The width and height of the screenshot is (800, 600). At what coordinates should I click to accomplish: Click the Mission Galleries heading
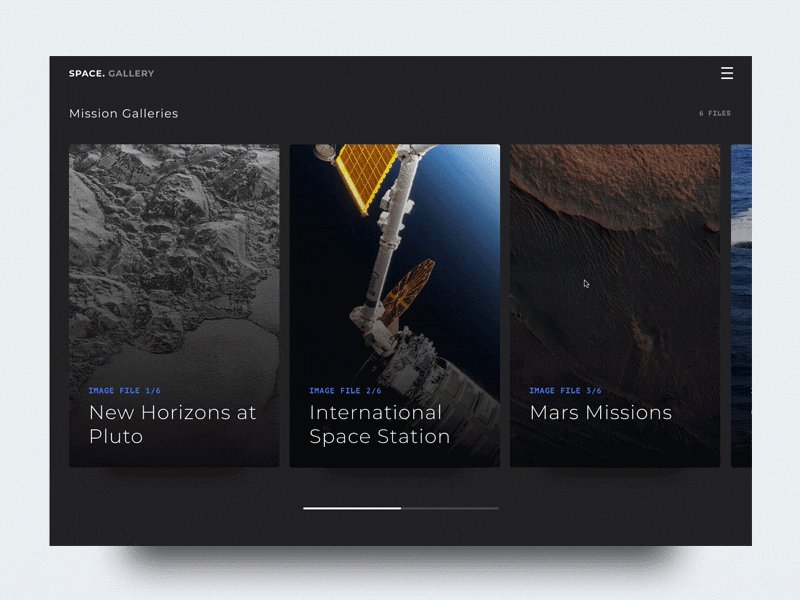coord(123,113)
